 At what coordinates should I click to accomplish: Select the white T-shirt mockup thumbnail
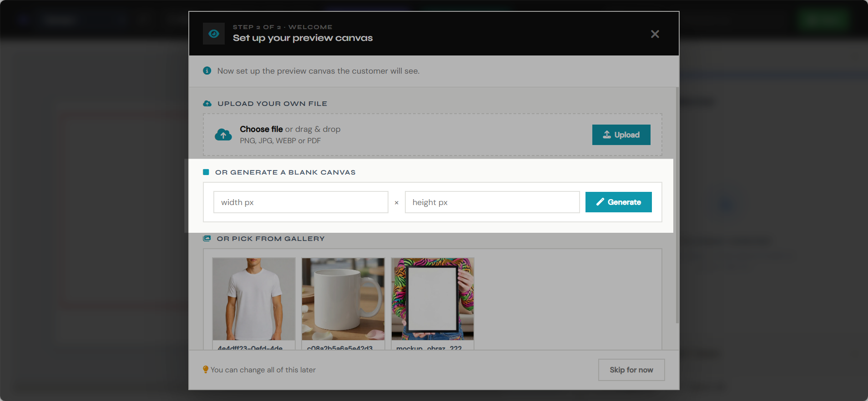(254, 299)
